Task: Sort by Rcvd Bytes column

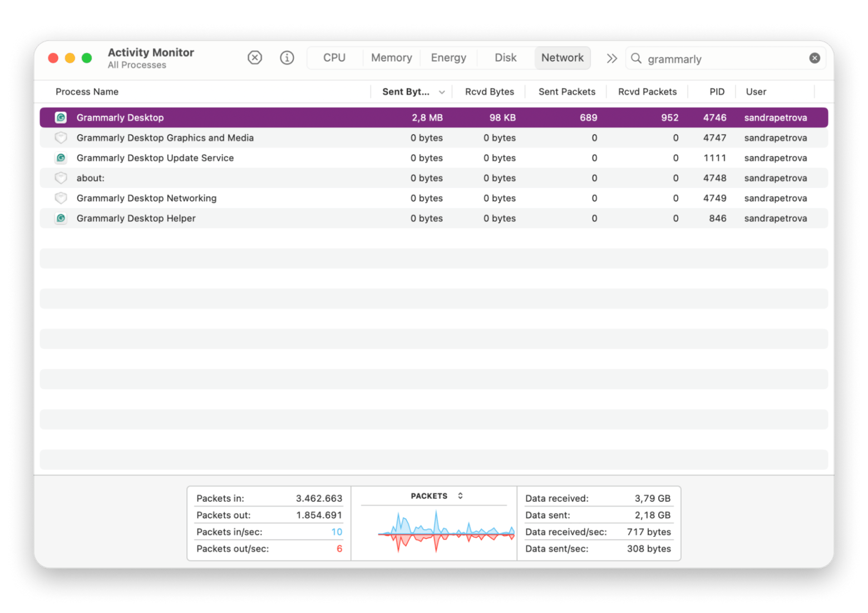Action: (x=490, y=92)
